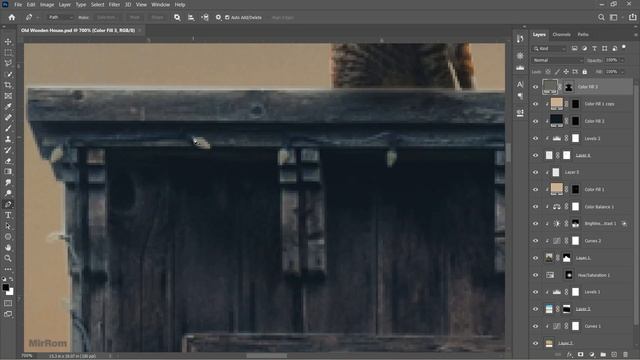Open the path alignment icon
This screenshot has height=360, width=640.
191,18
